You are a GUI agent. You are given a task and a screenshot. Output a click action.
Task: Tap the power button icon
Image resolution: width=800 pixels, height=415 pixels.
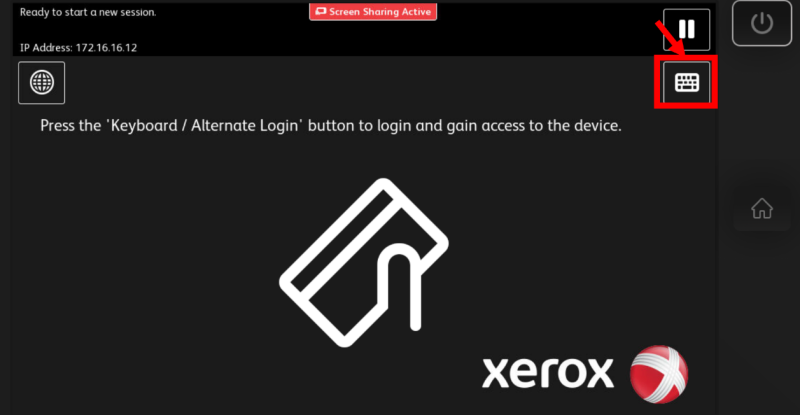762,23
